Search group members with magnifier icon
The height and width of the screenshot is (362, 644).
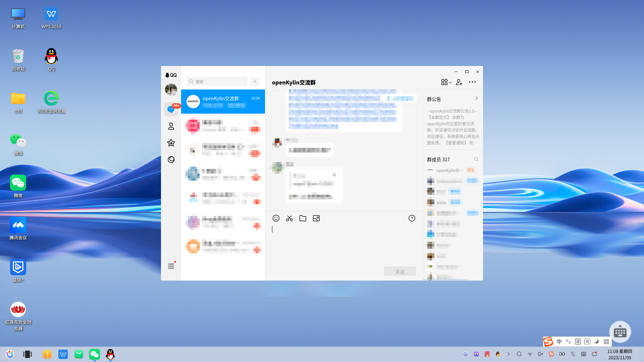(476, 159)
